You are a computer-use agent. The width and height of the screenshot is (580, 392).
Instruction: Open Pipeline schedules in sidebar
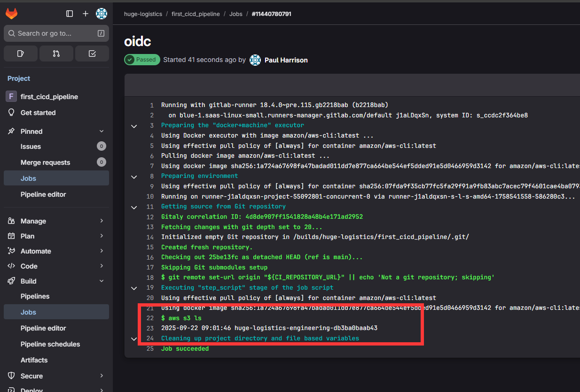pyautogui.click(x=50, y=344)
